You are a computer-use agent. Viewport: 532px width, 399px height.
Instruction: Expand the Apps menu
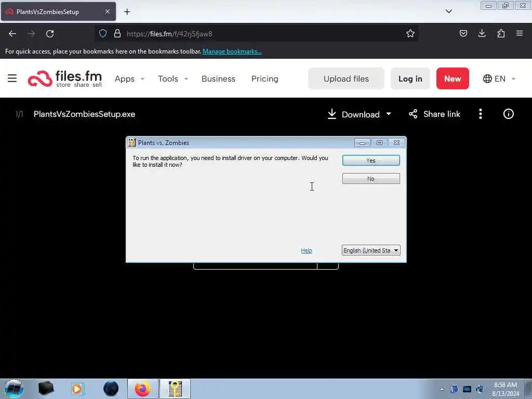129,79
